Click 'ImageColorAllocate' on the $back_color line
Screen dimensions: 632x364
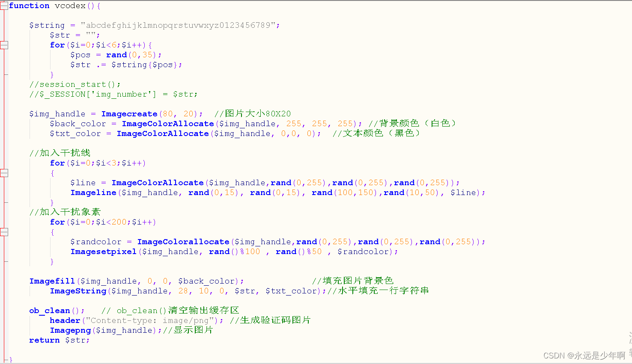tap(168, 124)
